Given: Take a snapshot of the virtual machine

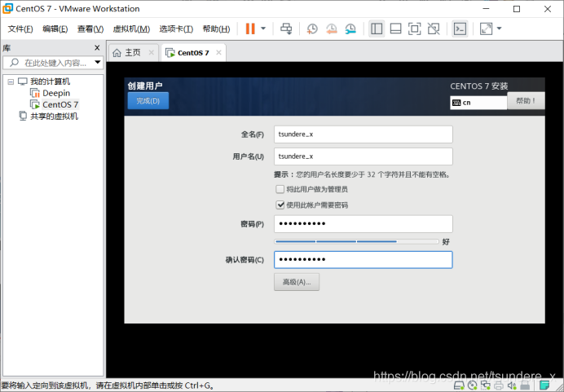Looking at the screenshot, I should click(x=312, y=29).
